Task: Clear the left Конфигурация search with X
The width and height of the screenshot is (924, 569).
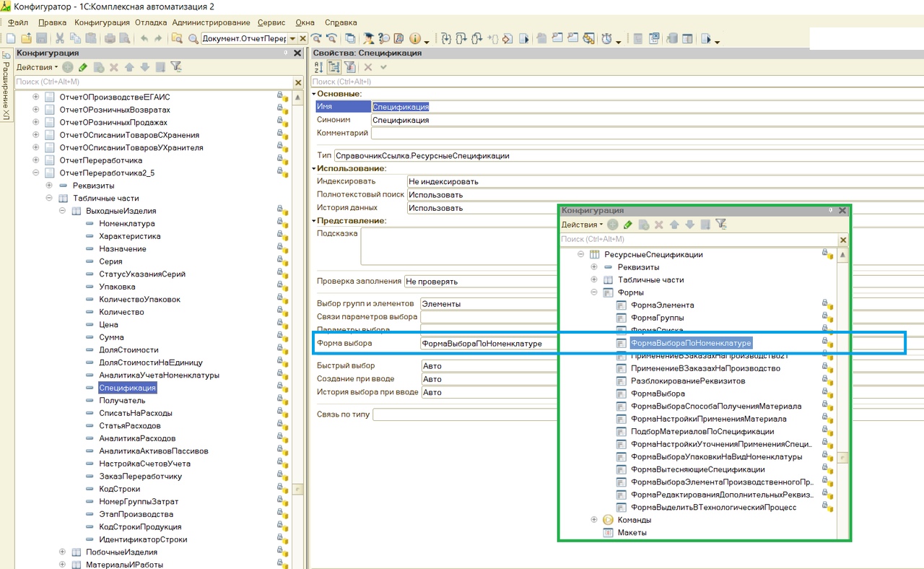Action: [298, 82]
